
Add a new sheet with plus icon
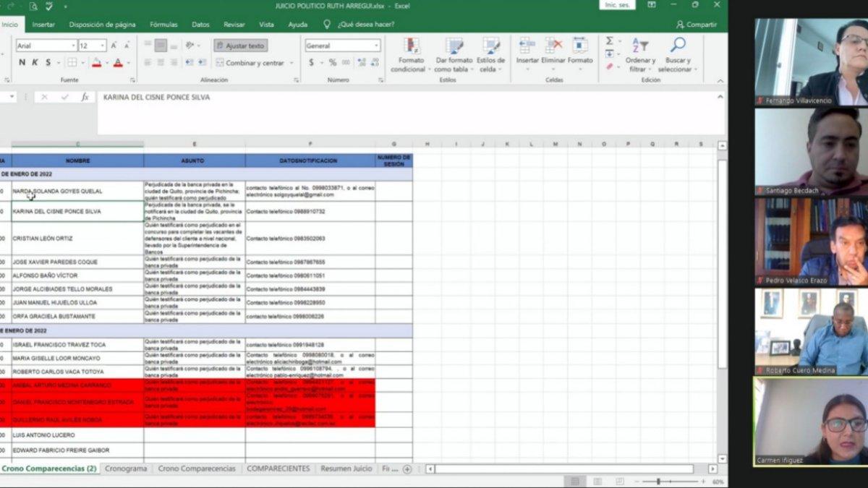point(407,469)
